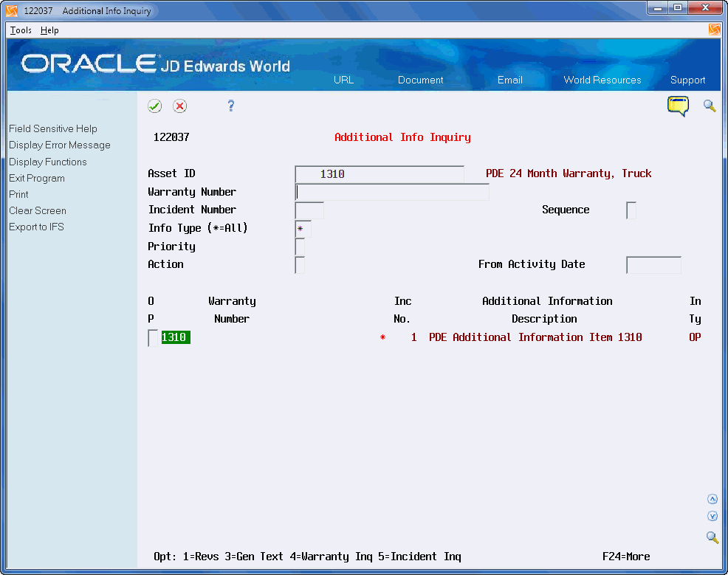Viewport: 728px width, 575px height.
Task: Click the title bar application icon
Action: (x=12, y=10)
